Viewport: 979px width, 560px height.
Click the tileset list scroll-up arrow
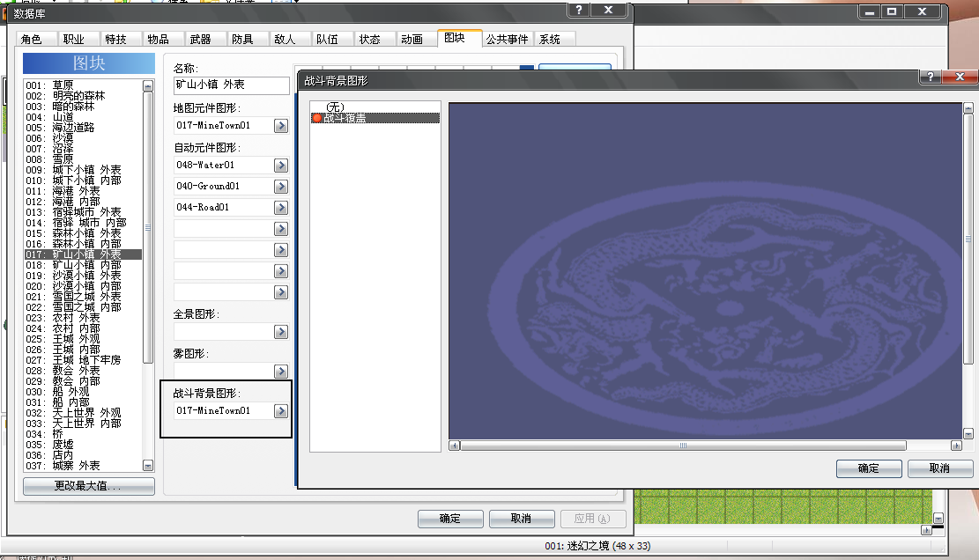click(148, 86)
